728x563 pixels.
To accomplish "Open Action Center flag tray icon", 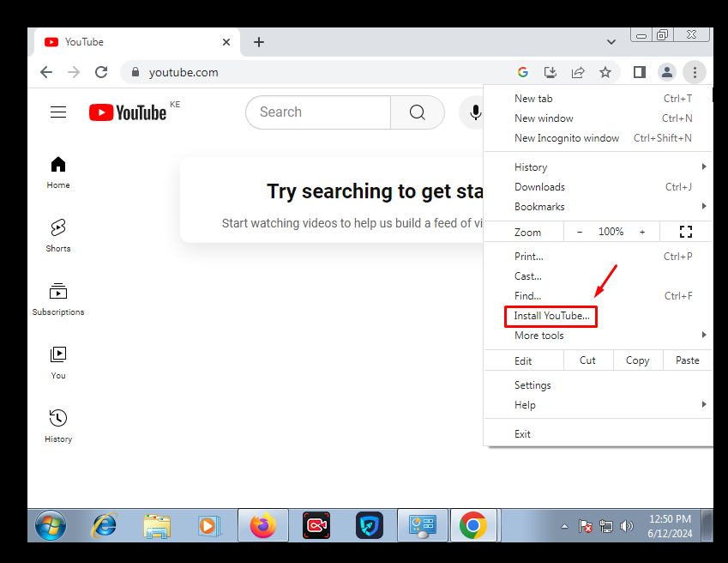I will click(x=585, y=526).
